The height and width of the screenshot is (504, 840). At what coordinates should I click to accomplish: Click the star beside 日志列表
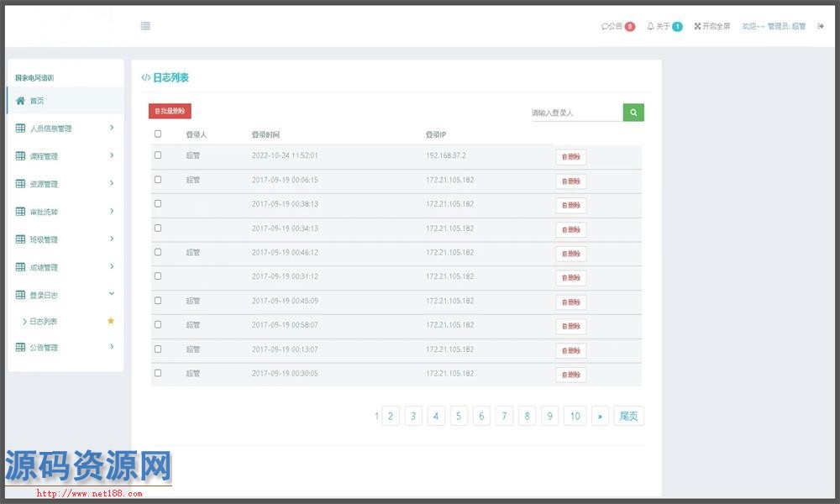111,321
